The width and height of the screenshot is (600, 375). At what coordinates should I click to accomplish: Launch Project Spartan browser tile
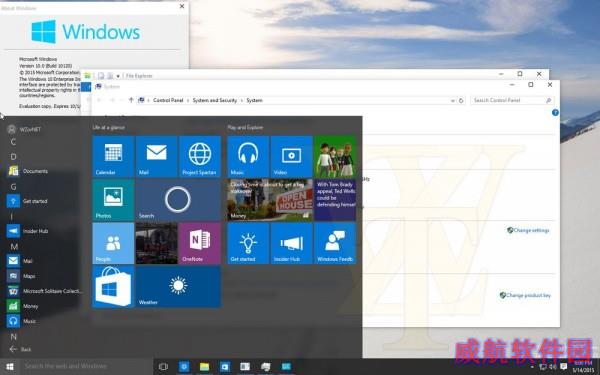click(x=200, y=157)
